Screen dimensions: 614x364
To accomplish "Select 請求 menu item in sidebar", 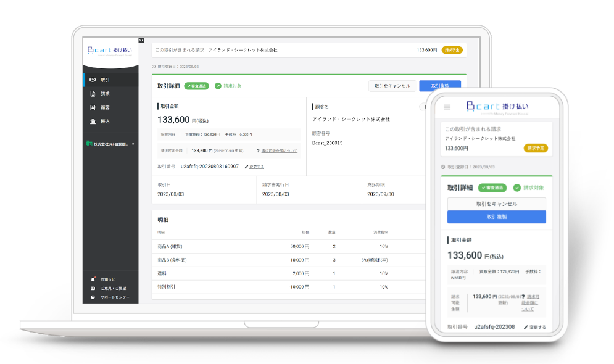I will click(105, 94).
